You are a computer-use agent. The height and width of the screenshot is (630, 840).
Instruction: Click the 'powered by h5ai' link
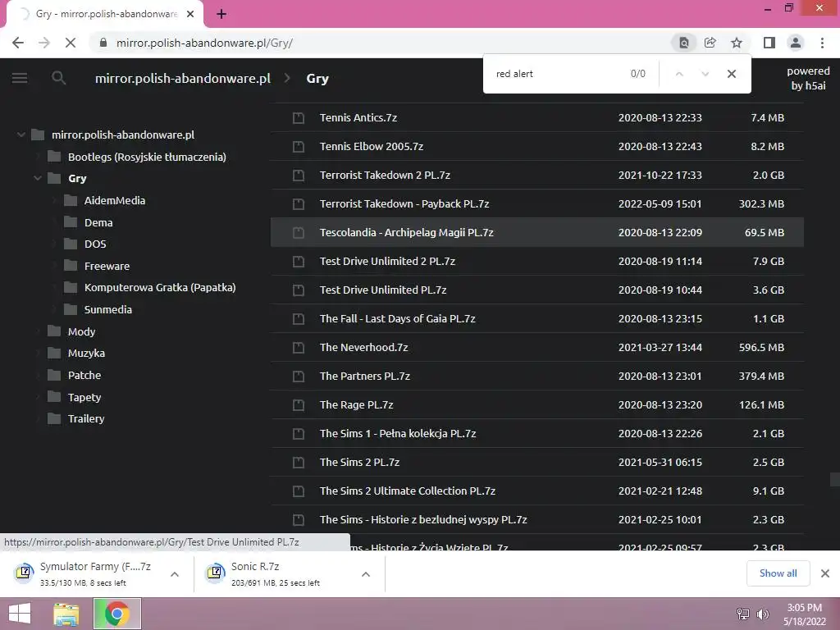808,78
